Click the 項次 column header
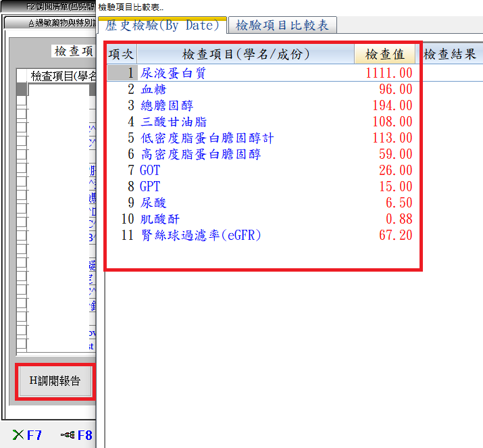Viewport: 483px width, 448px height. point(122,55)
